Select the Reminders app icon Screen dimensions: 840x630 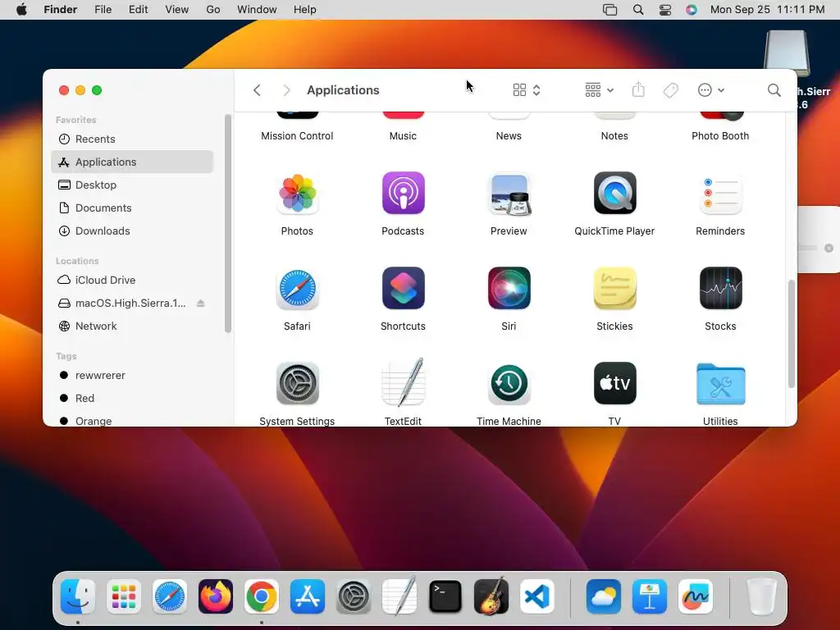click(x=720, y=194)
